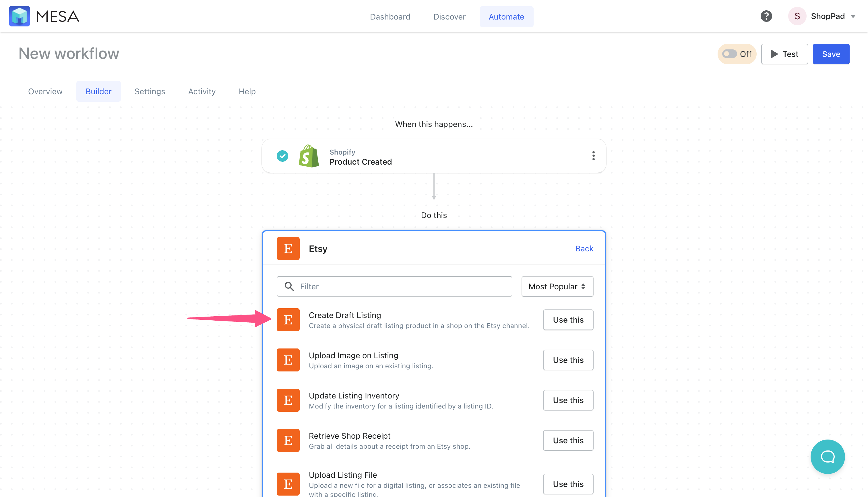Use this for Retrieve Shop Receipt
The image size is (868, 497).
(x=568, y=441)
